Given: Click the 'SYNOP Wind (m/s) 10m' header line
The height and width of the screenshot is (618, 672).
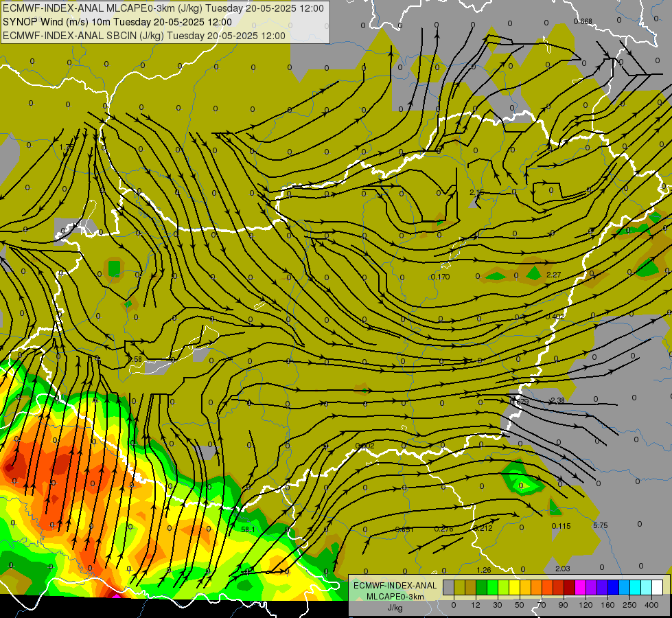Looking at the screenshot, I should [x=117, y=22].
